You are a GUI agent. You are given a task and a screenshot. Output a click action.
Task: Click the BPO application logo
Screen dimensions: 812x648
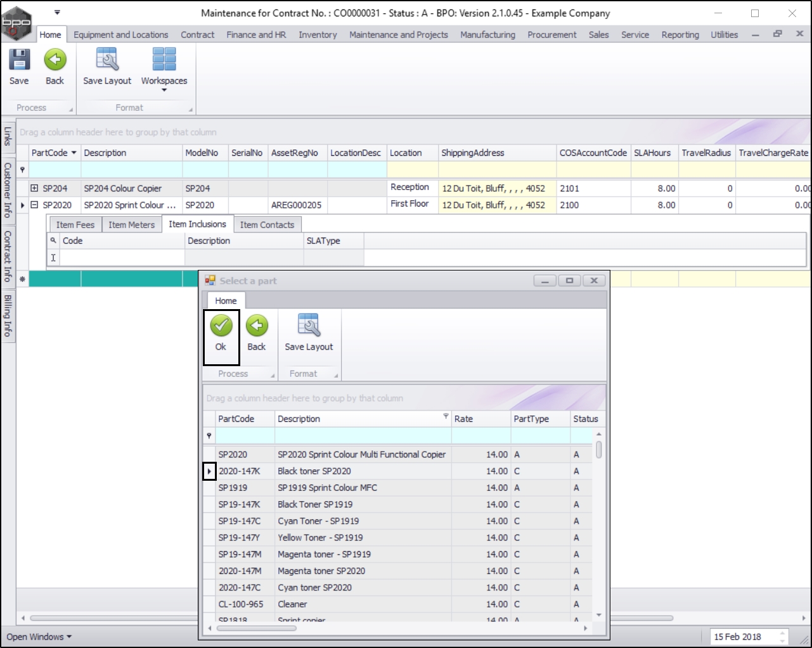(16, 22)
